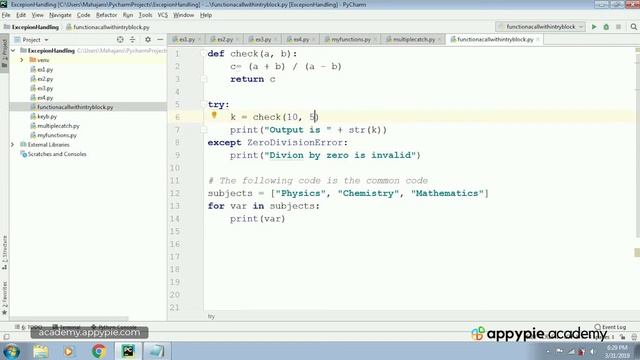
Task: Open run configuration dropdown functionacallwithintryblock
Action: pos(541,27)
